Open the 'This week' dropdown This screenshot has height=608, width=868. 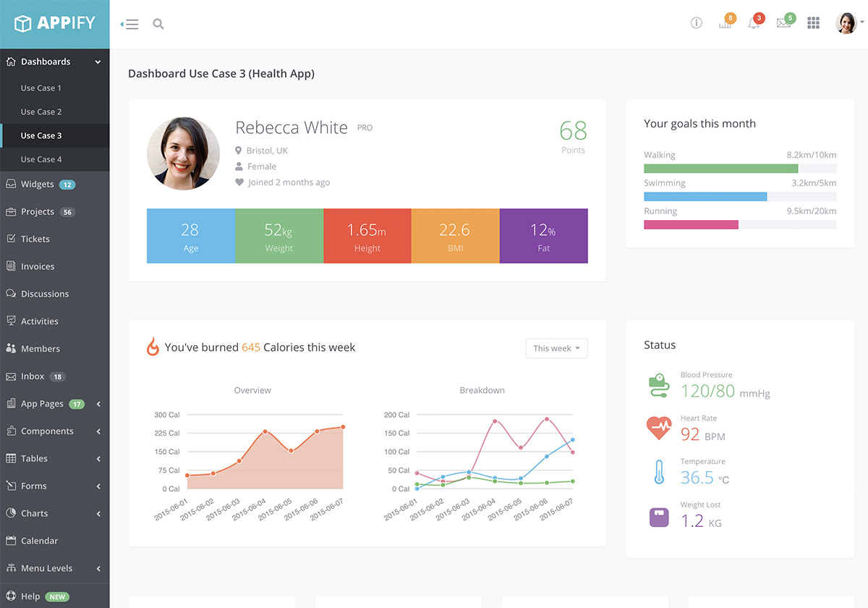click(556, 348)
